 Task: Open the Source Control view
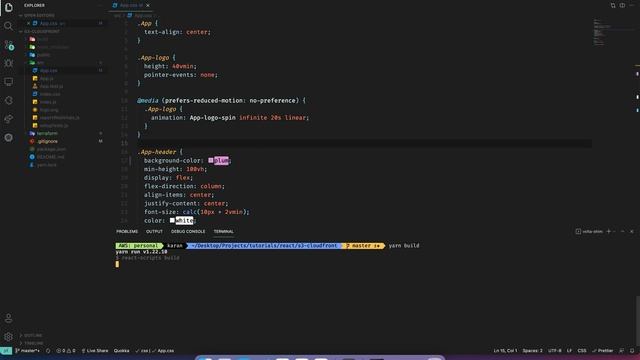(x=9, y=44)
